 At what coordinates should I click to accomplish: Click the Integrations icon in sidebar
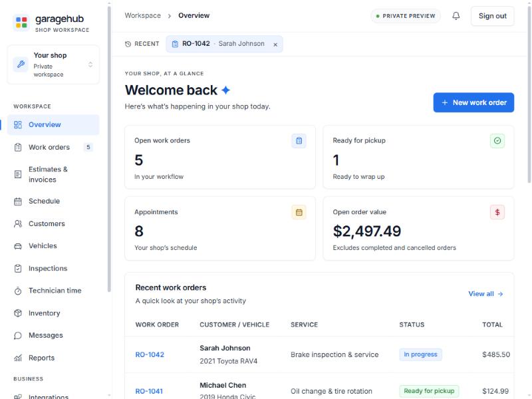[18, 396]
